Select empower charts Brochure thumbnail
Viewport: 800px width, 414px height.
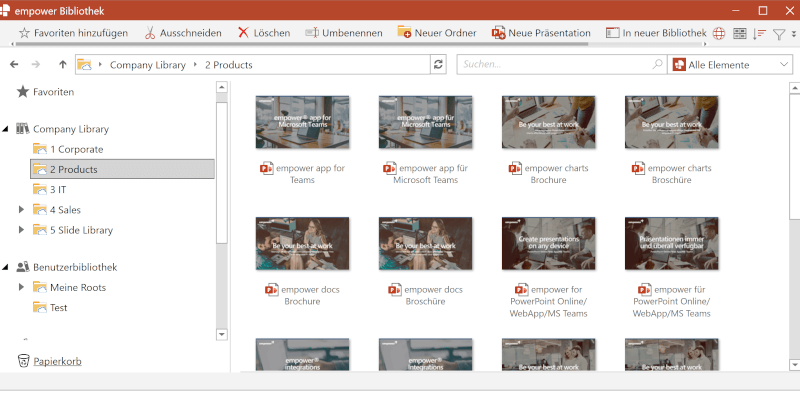[x=548, y=122]
